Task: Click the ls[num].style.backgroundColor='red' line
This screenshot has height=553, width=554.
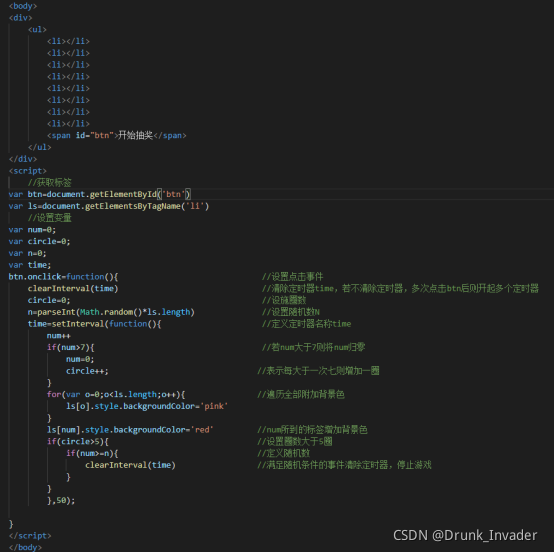Action: coord(130,430)
